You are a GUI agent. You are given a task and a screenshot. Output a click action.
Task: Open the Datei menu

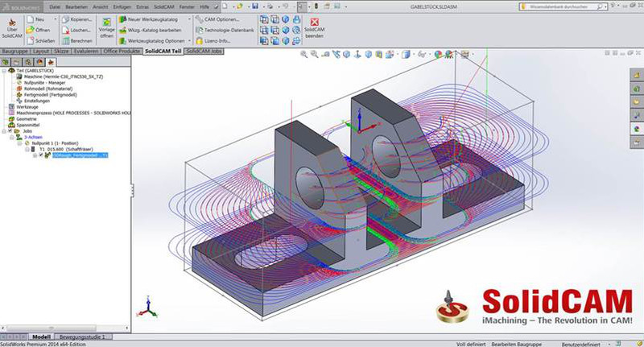click(55, 7)
